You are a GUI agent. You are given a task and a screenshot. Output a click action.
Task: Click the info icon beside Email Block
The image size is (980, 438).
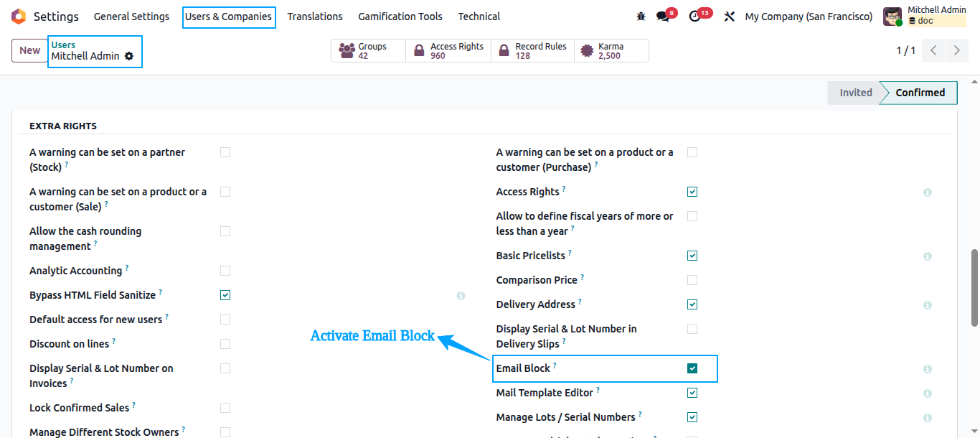(928, 369)
